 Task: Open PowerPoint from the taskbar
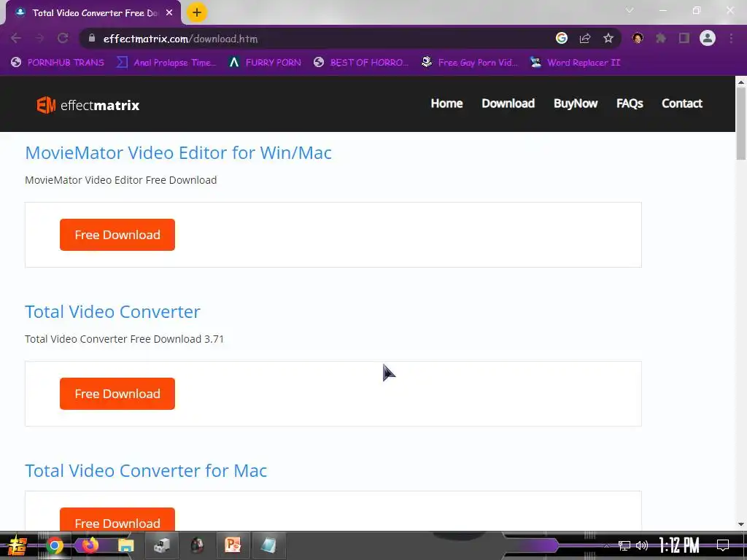233,545
